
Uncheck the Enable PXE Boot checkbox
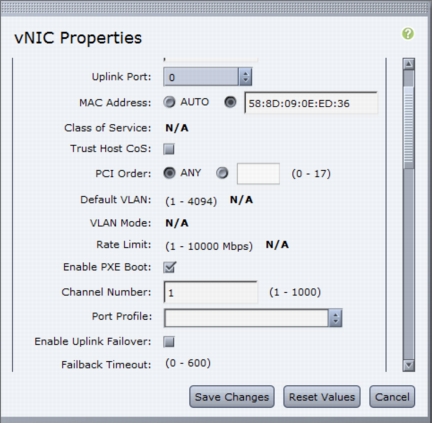click(x=169, y=267)
